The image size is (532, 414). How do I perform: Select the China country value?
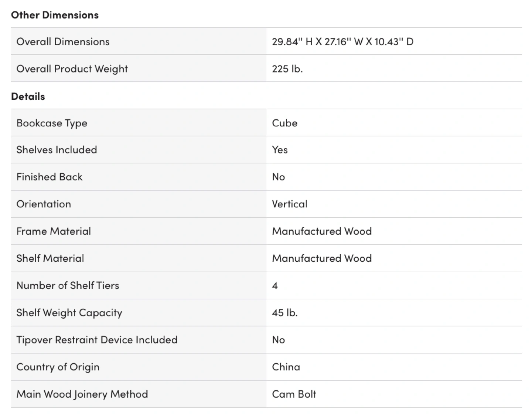click(286, 367)
